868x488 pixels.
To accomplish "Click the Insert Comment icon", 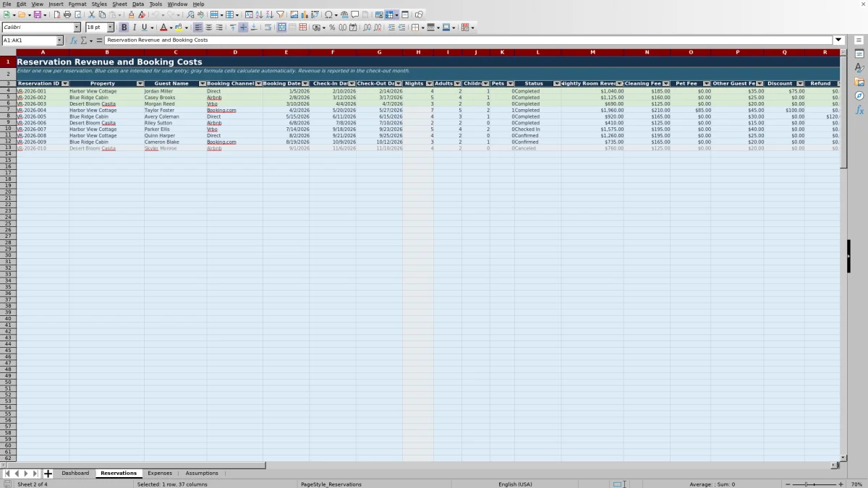I will pyautogui.click(x=354, y=14).
